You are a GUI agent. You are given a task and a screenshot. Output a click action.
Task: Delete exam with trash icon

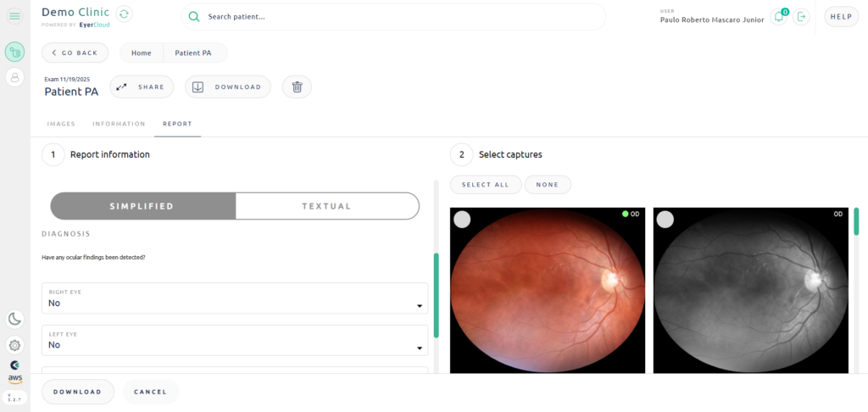coord(297,86)
